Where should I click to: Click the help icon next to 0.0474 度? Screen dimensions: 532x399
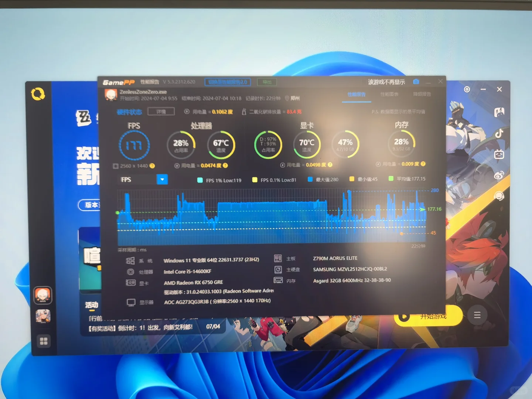(x=225, y=166)
